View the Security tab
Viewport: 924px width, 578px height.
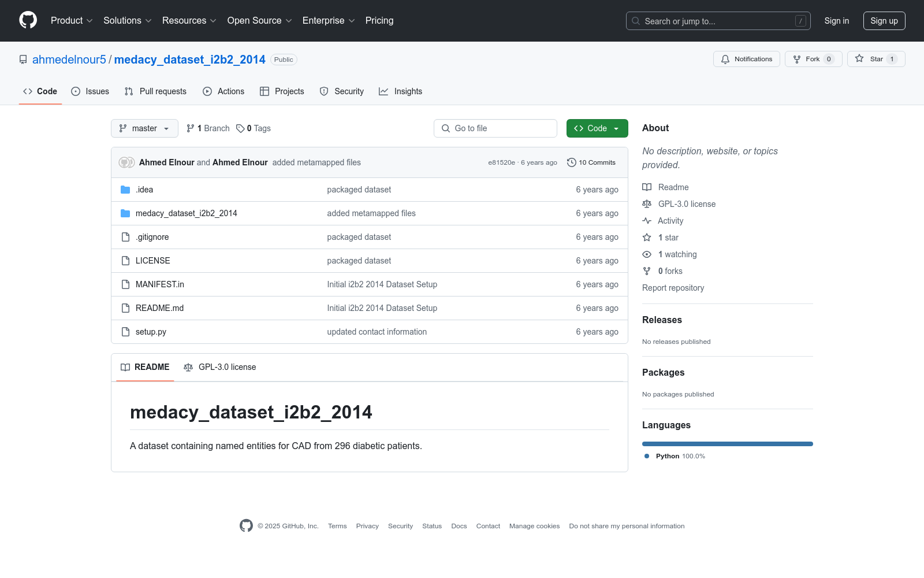[x=342, y=91]
